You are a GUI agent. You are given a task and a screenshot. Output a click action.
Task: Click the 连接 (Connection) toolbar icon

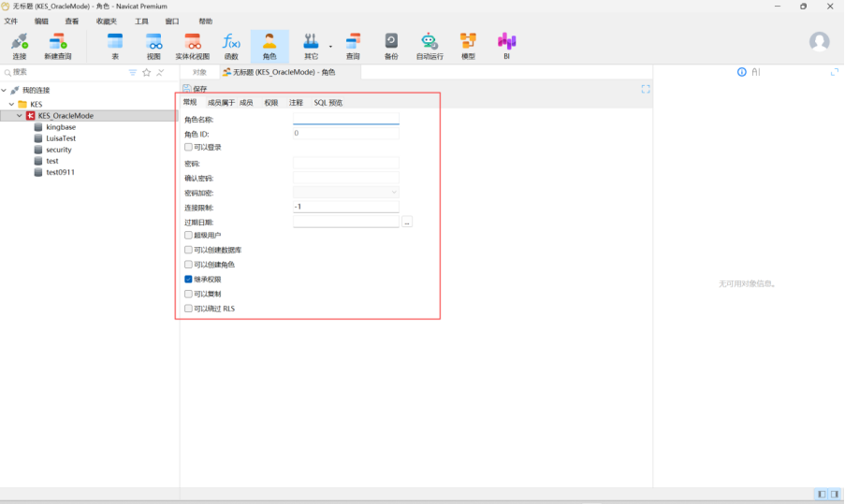click(x=19, y=45)
